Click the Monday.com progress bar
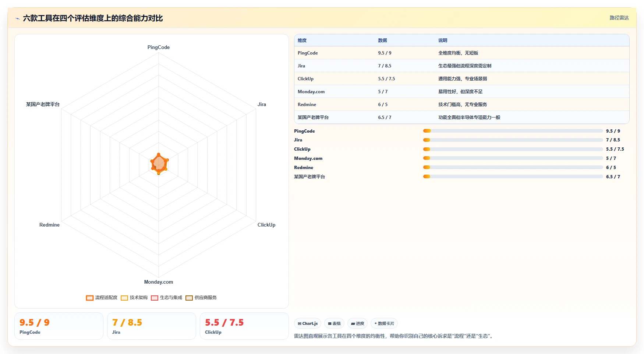The image size is (644, 354). click(513, 158)
